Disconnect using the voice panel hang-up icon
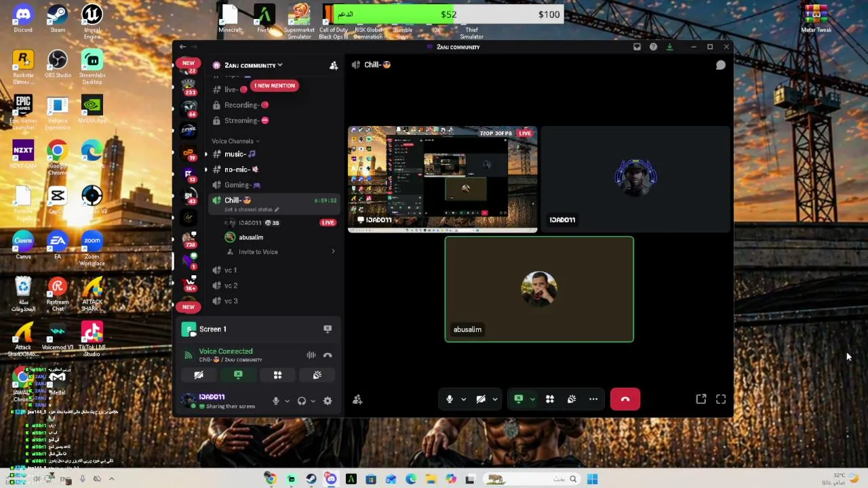 point(328,355)
